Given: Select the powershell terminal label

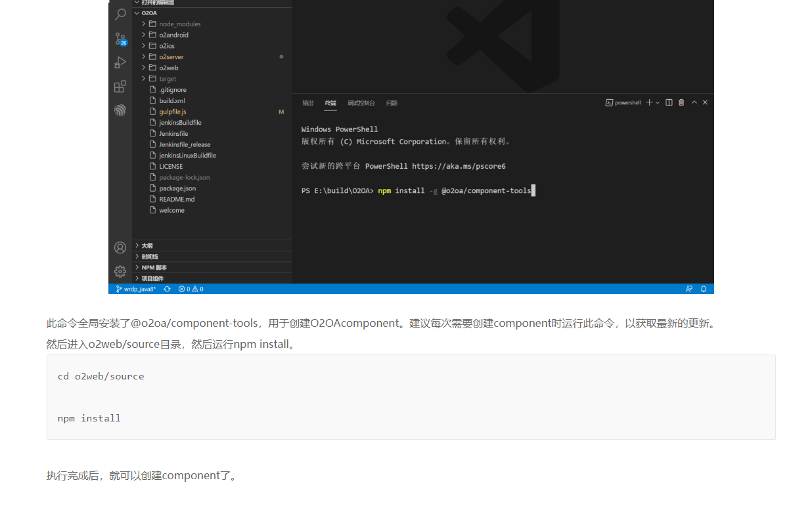Looking at the screenshot, I should click(623, 102).
